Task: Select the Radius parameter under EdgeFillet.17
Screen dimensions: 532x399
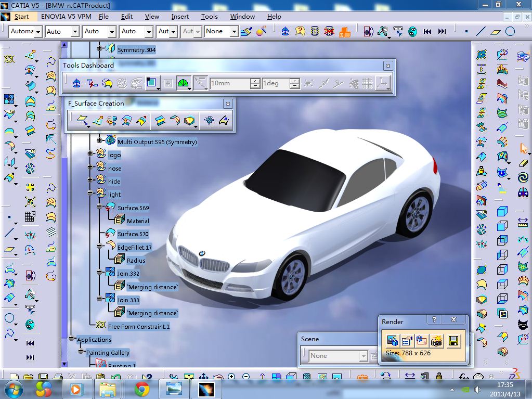Action: (x=136, y=261)
